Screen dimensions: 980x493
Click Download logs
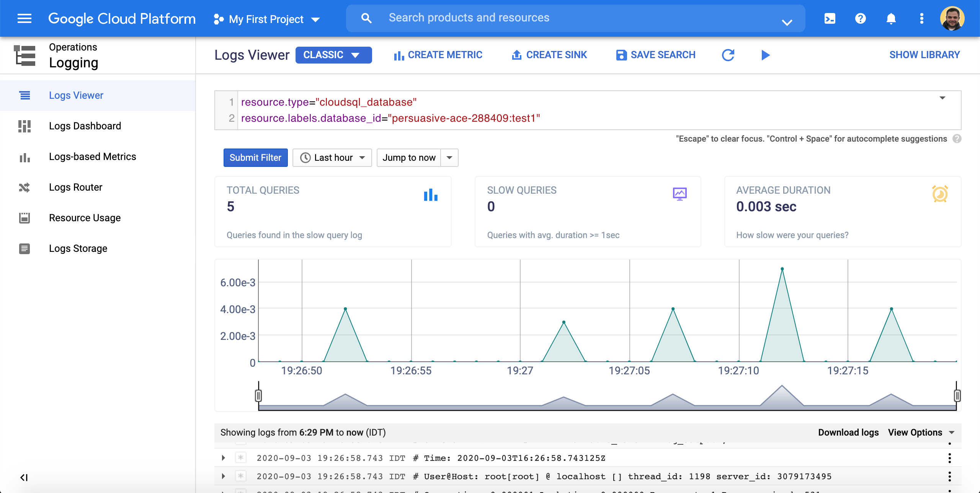click(x=848, y=433)
